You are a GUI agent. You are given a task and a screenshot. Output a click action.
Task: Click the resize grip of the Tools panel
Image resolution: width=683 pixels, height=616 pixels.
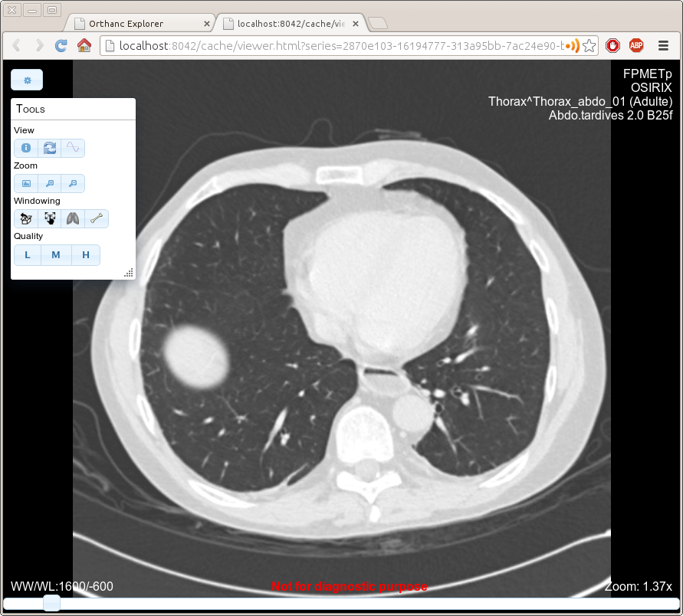[129, 273]
